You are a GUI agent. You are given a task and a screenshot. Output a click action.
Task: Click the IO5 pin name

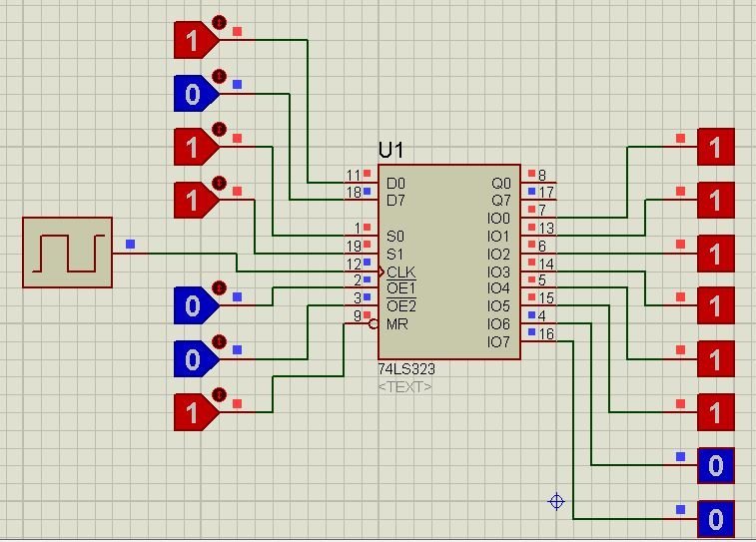(x=499, y=305)
